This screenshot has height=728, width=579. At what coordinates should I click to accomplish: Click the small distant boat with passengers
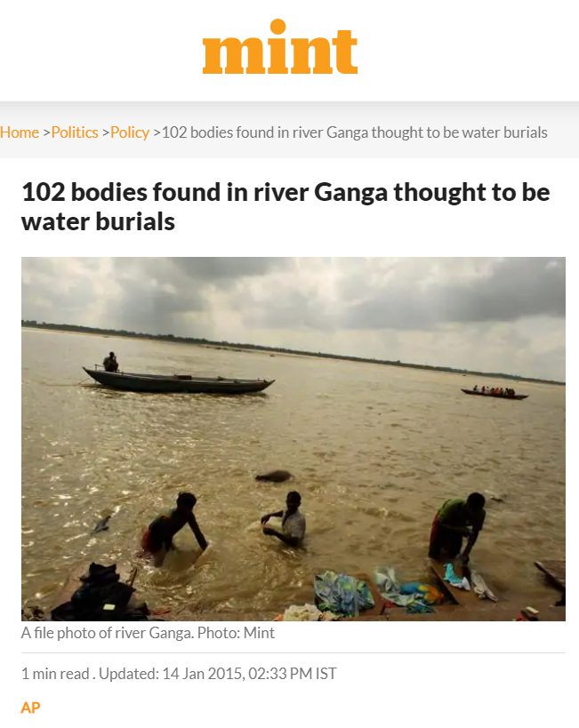coord(495,393)
